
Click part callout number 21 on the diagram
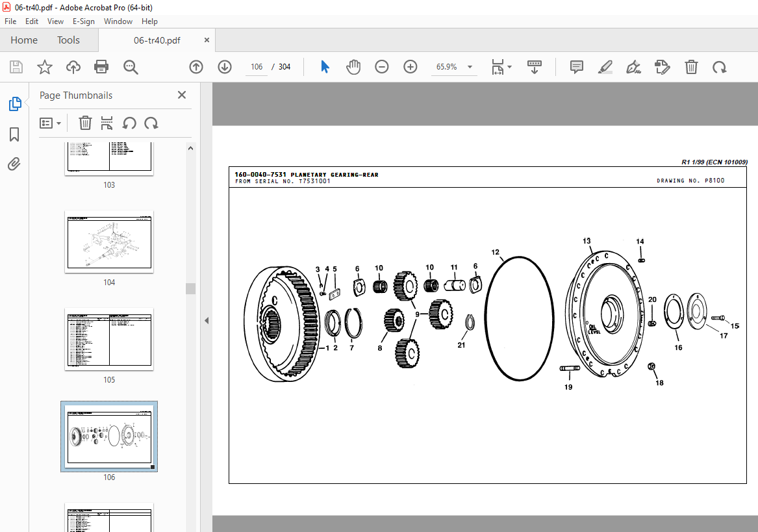[x=461, y=345]
